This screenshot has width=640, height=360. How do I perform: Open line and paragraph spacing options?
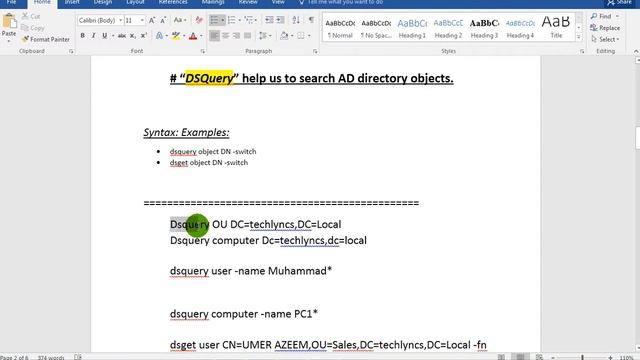pos(264,36)
